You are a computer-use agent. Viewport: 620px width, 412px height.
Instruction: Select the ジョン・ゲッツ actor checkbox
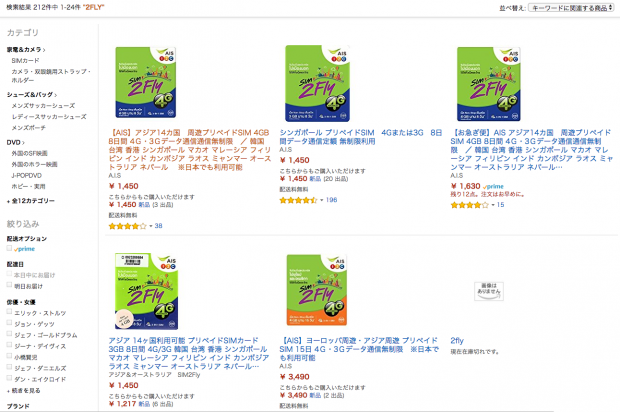pyautogui.click(x=9, y=323)
